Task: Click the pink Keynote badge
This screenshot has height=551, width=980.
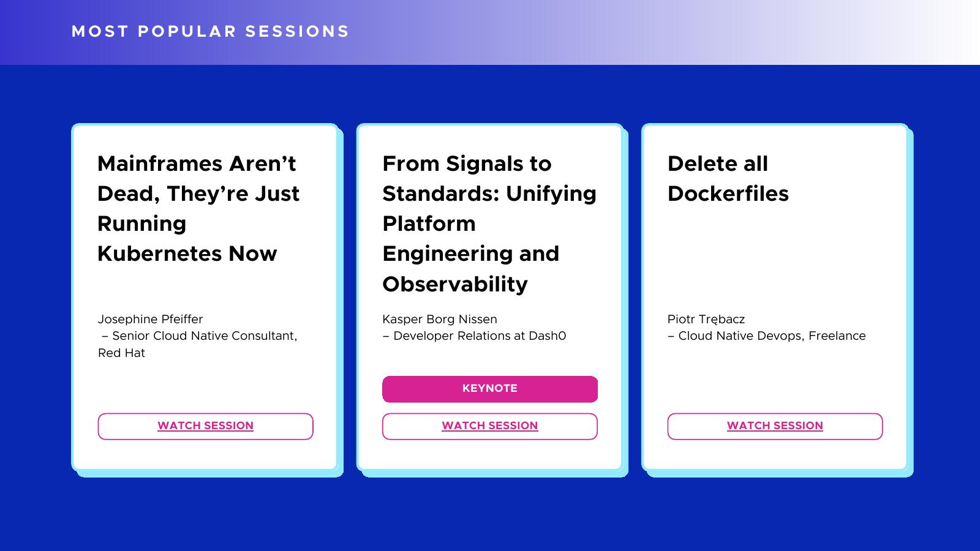Action: tap(489, 389)
